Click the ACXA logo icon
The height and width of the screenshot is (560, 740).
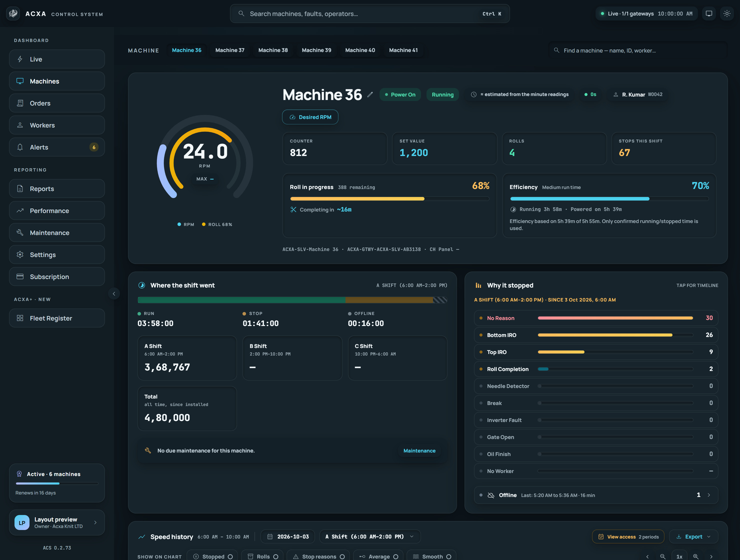[13, 14]
